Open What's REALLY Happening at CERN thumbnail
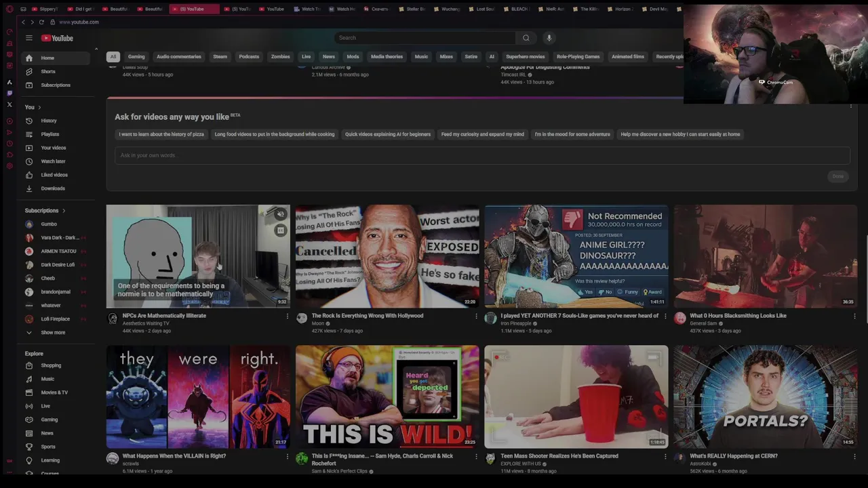Screen dimensions: 868x488 pos(766,396)
